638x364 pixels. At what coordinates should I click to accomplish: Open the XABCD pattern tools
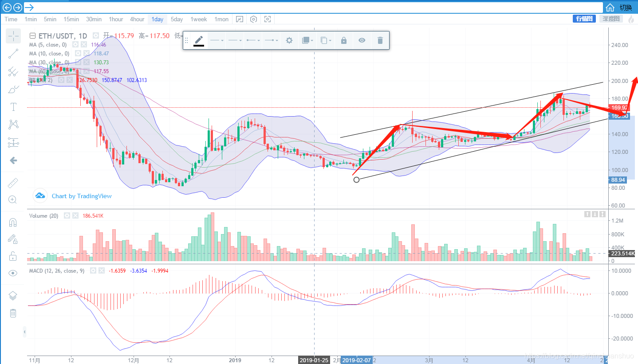coord(13,125)
